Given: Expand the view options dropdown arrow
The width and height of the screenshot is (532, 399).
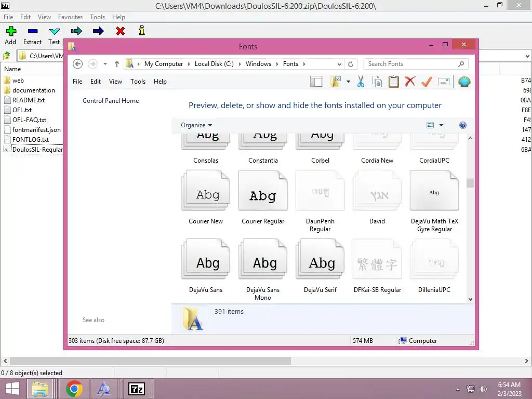Looking at the screenshot, I should click(x=441, y=125).
